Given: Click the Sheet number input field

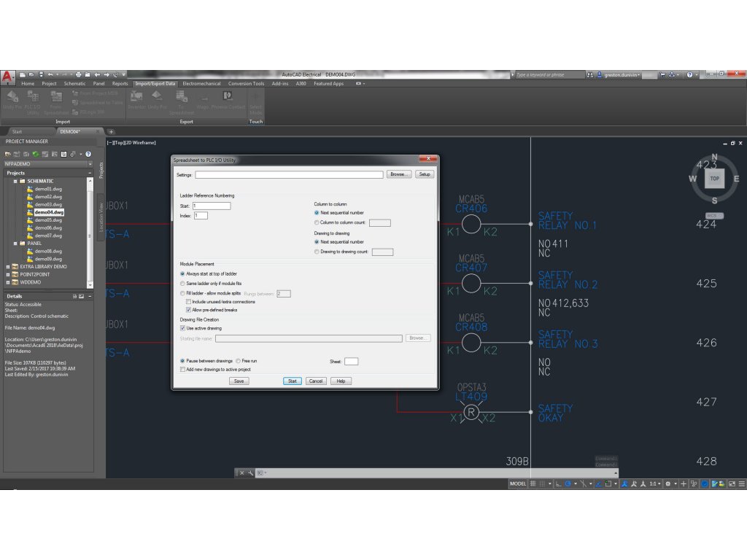Looking at the screenshot, I should tap(351, 362).
